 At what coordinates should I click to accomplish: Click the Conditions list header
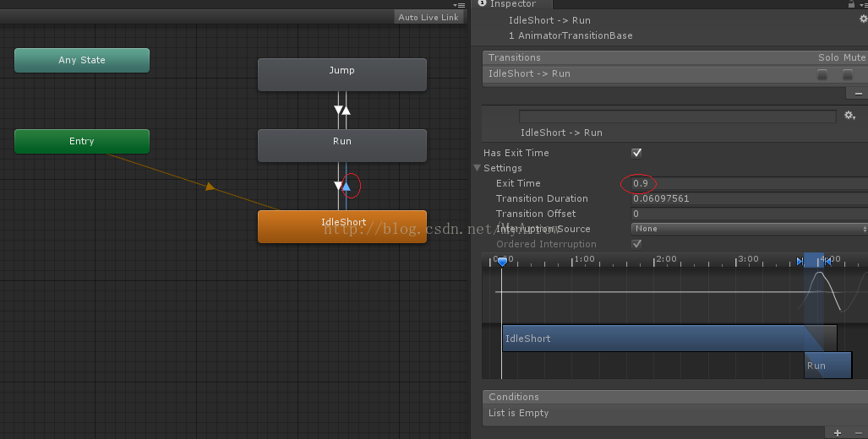coord(674,397)
